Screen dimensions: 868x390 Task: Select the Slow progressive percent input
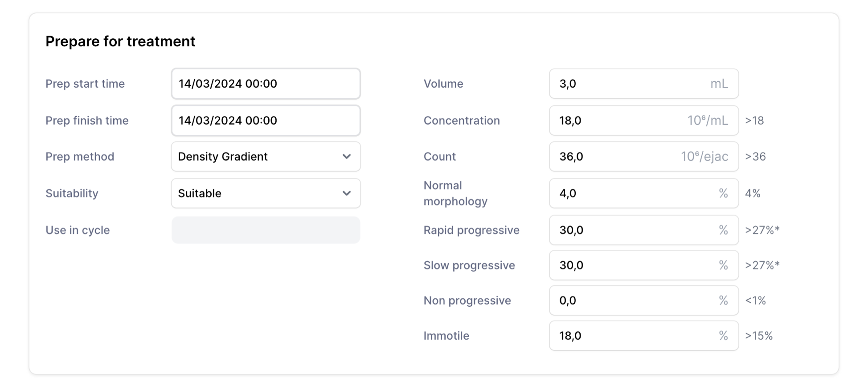pyautogui.click(x=633, y=265)
